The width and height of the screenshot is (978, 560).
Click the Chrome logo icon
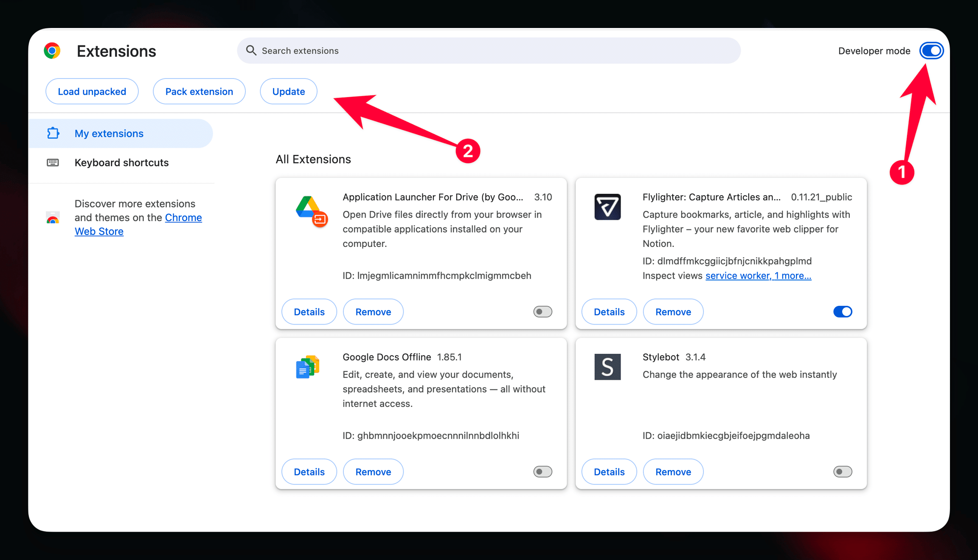pyautogui.click(x=52, y=51)
